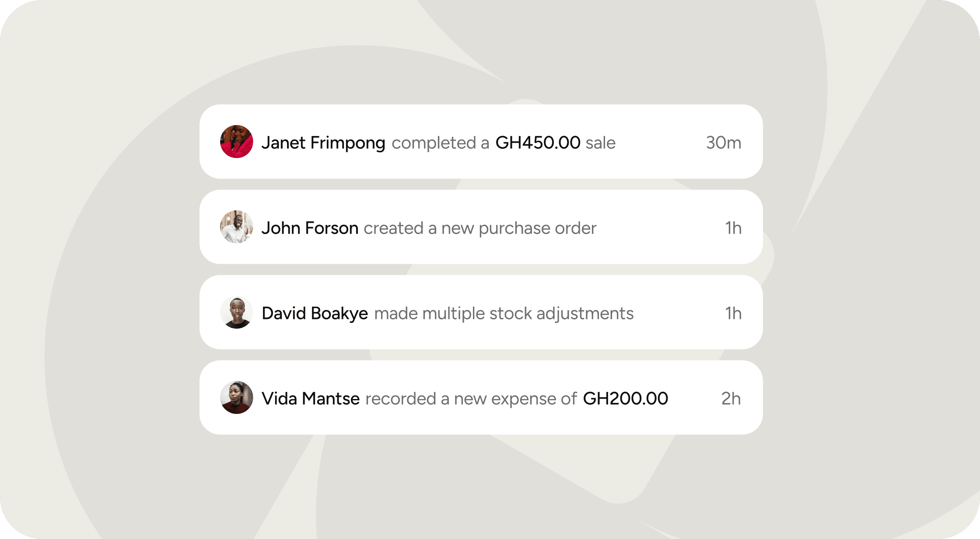Click the 30m timestamp
The width and height of the screenshot is (980, 539).
tap(723, 143)
